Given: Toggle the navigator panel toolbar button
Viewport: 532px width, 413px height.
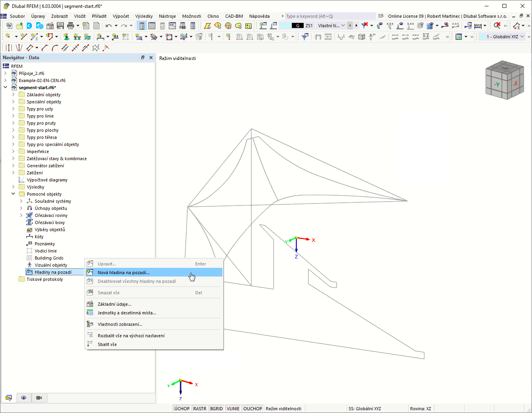Looking at the screenshot, I should 142,26.
